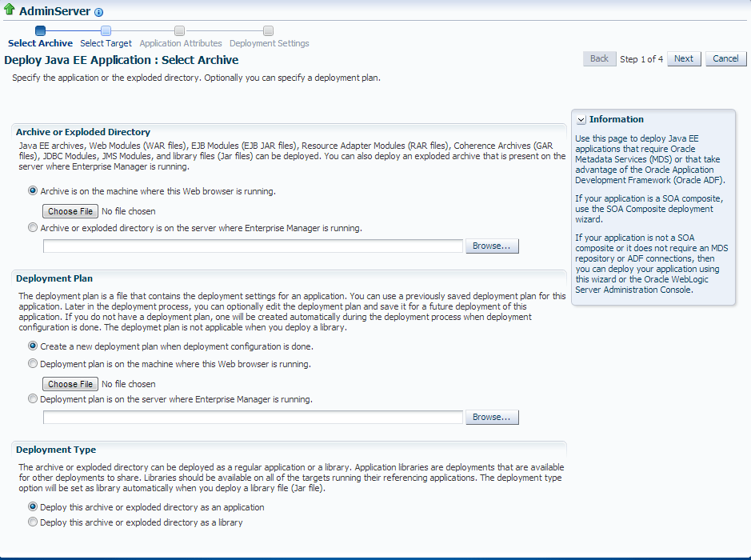
Task: Focus the deployment plan server path field
Action: [x=253, y=418]
